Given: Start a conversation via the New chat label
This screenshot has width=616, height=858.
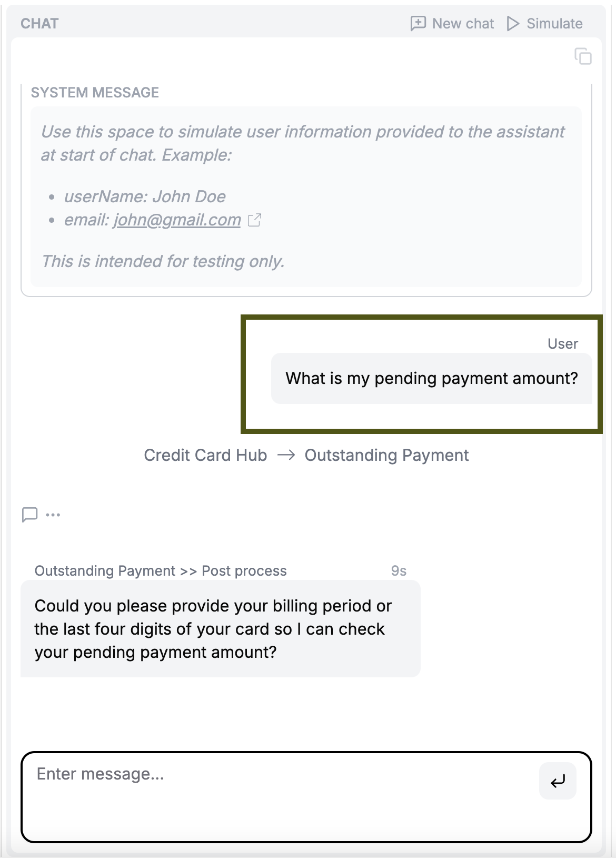Looking at the screenshot, I should point(463,24).
